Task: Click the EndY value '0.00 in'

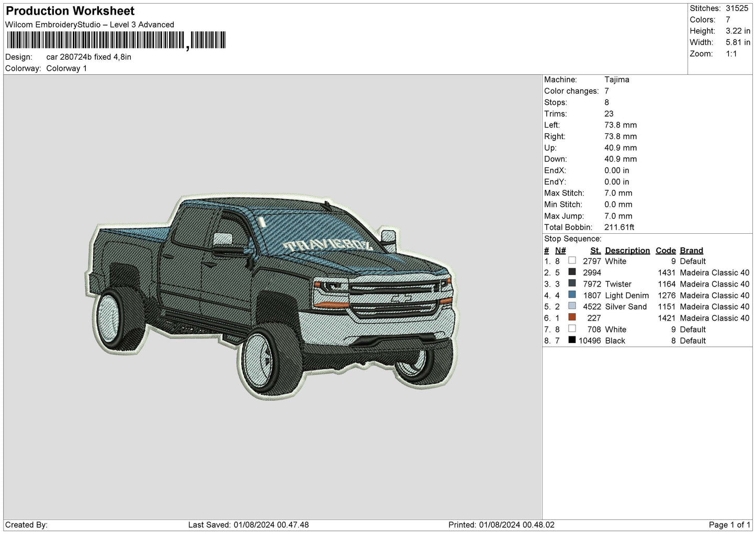Action: [x=617, y=182]
